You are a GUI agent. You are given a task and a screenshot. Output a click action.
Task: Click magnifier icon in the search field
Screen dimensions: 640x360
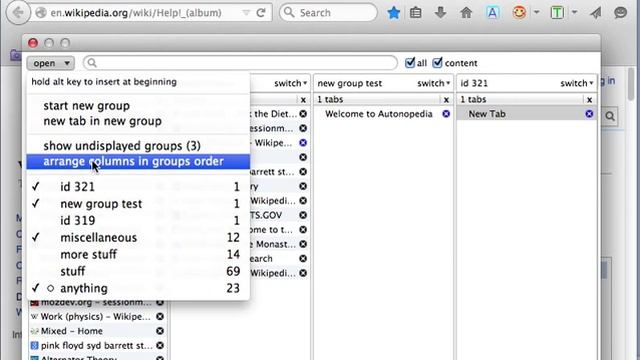pyautogui.click(x=92, y=63)
